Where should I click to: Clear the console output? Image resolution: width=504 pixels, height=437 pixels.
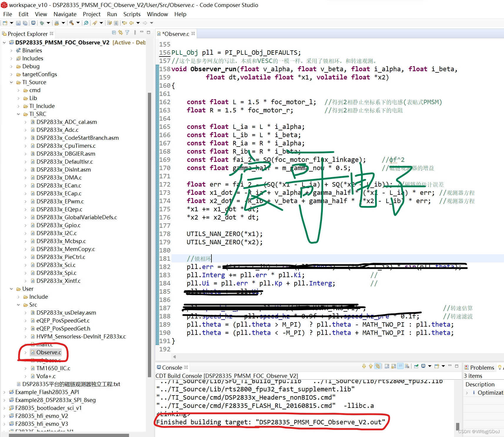pyautogui.click(x=407, y=366)
